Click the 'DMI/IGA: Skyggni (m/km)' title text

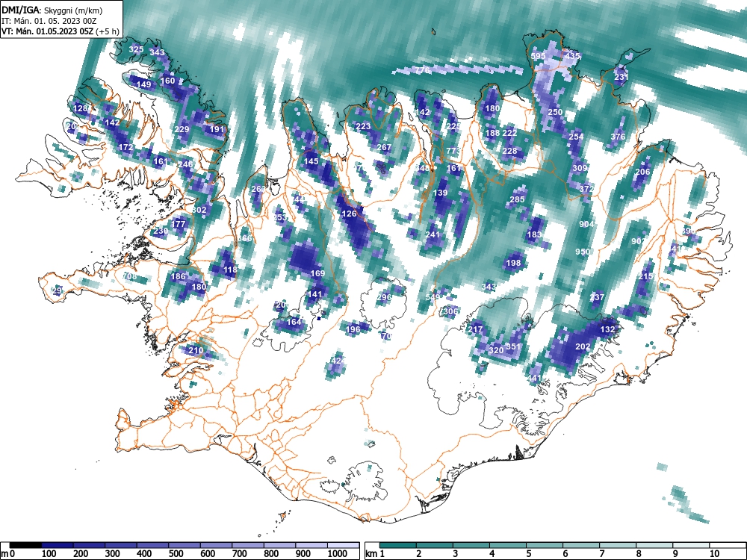tap(52, 10)
